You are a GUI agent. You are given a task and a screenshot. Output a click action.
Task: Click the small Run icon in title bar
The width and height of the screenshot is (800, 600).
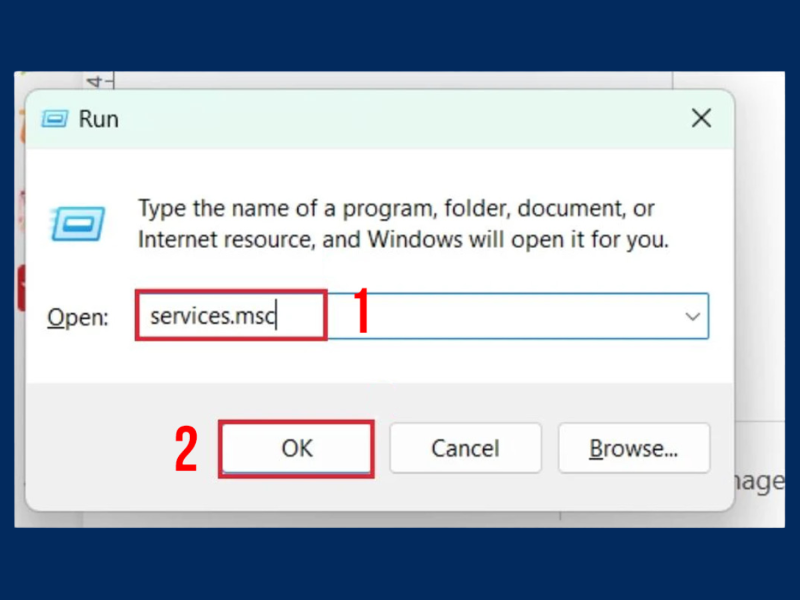pyautogui.click(x=54, y=119)
